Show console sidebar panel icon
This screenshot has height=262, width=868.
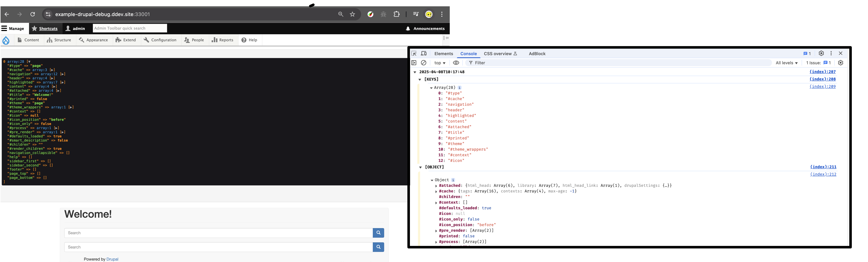click(x=414, y=63)
